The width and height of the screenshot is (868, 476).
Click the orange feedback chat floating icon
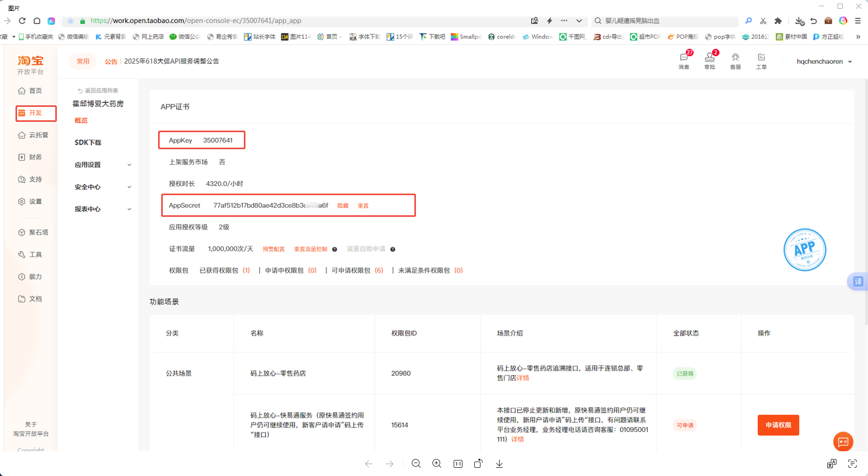843,441
